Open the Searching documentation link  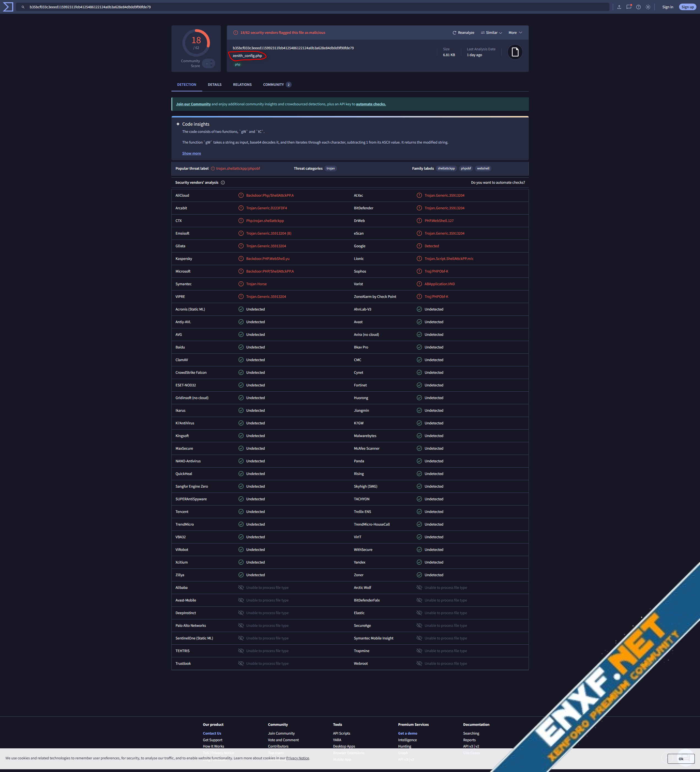click(471, 733)
